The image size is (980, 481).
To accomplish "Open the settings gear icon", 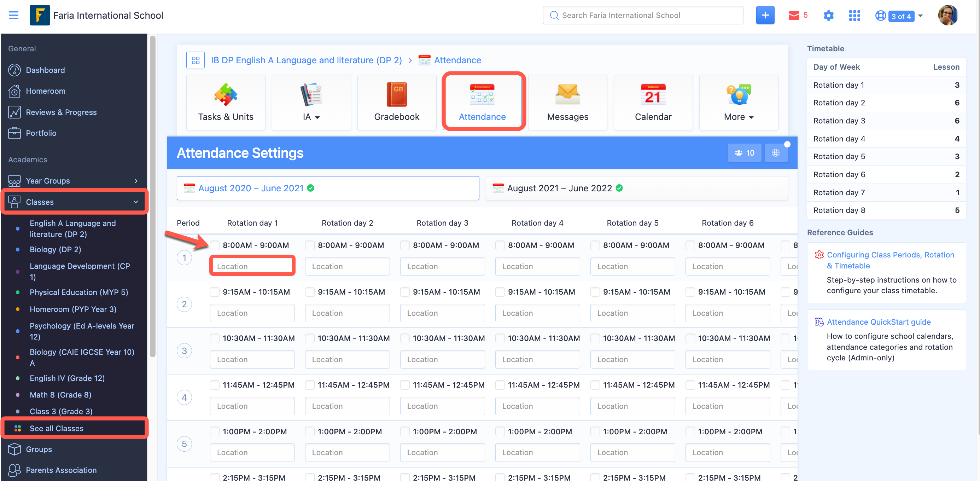I will 828,15.
